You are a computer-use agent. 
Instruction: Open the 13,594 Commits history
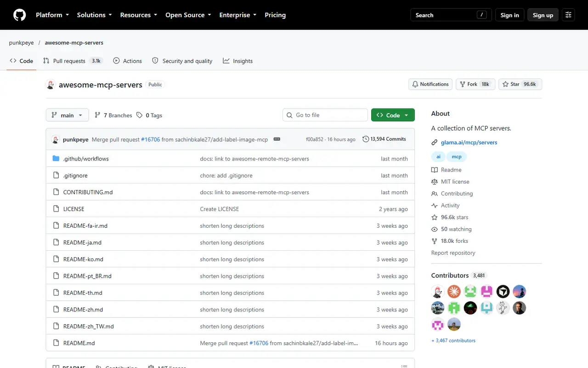(384, 139)
